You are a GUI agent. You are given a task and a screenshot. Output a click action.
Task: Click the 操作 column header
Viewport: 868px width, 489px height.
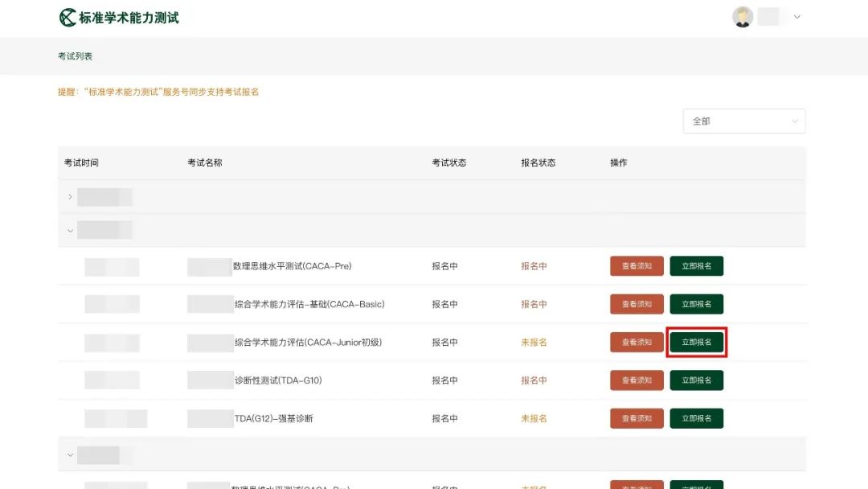pyautogui.click(x=618, y=162)
